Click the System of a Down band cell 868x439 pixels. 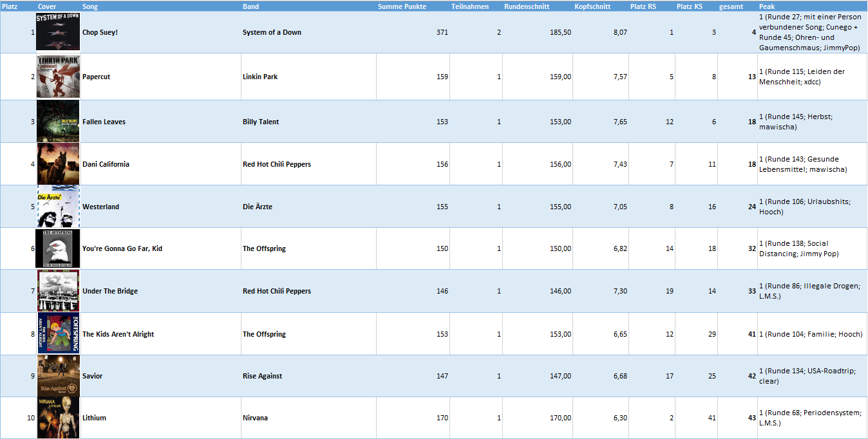point(309,32)
